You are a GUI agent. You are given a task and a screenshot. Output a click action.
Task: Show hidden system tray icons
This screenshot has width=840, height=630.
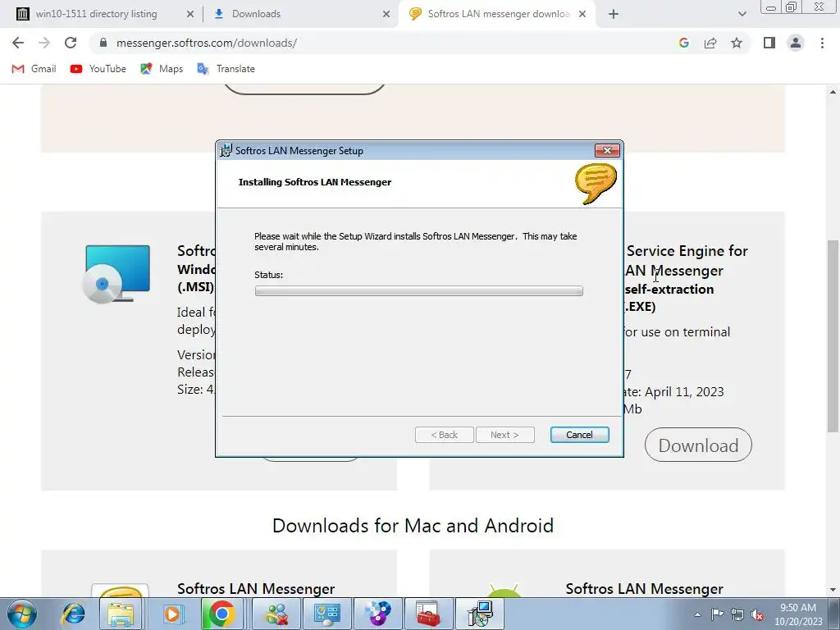click(697, 614)
